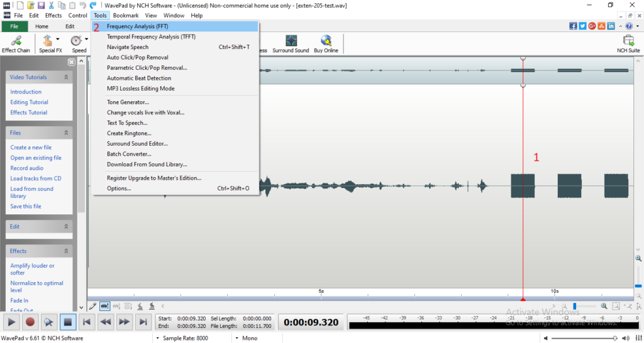
Task: Adjust the volume slider in status bar
Action: pos(614,338)
